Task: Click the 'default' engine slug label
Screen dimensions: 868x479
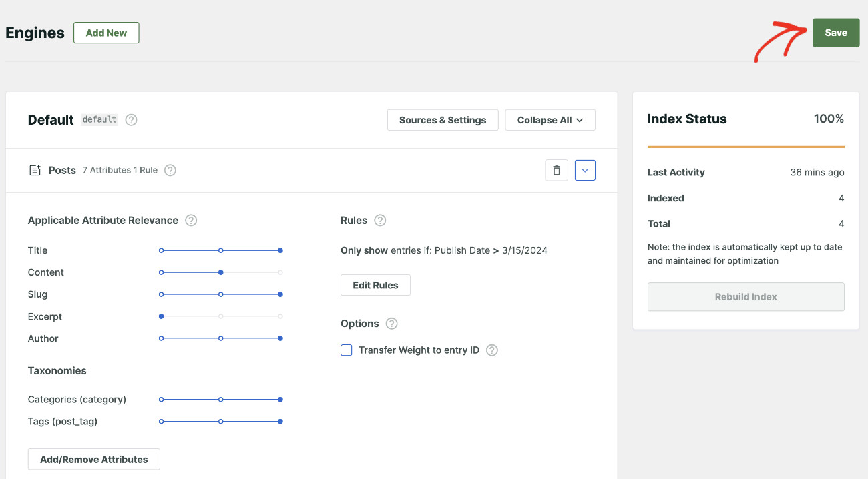Action: click(99, 120)
